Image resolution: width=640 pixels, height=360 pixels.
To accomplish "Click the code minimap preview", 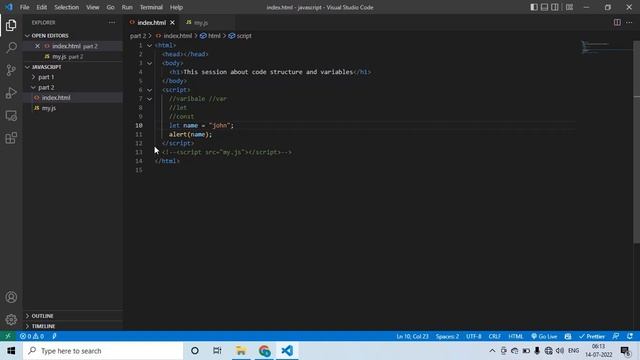I will pos(606,47).
